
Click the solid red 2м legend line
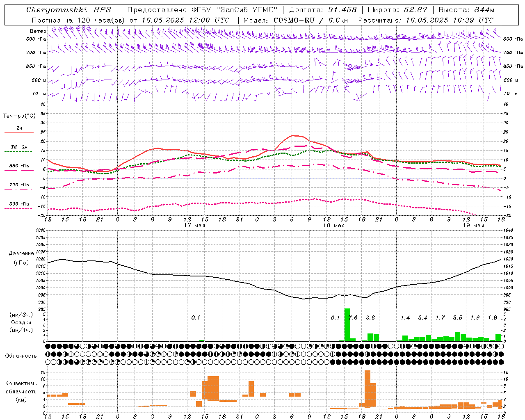(x=19, y=132)
